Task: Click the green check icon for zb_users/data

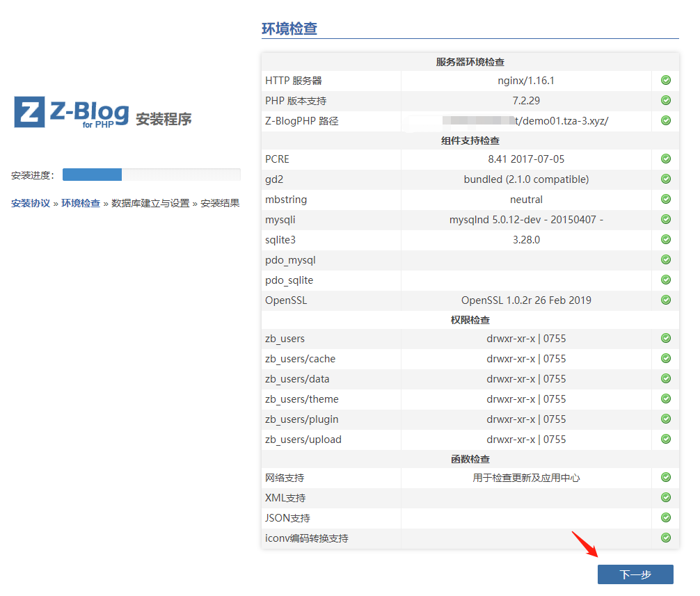Action: point(666,379)
